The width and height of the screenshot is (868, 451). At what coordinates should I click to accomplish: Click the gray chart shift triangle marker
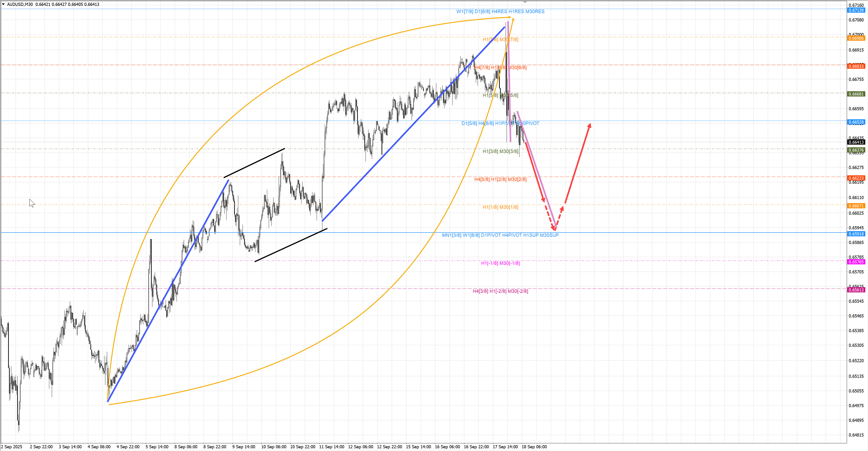click(525, 2)
